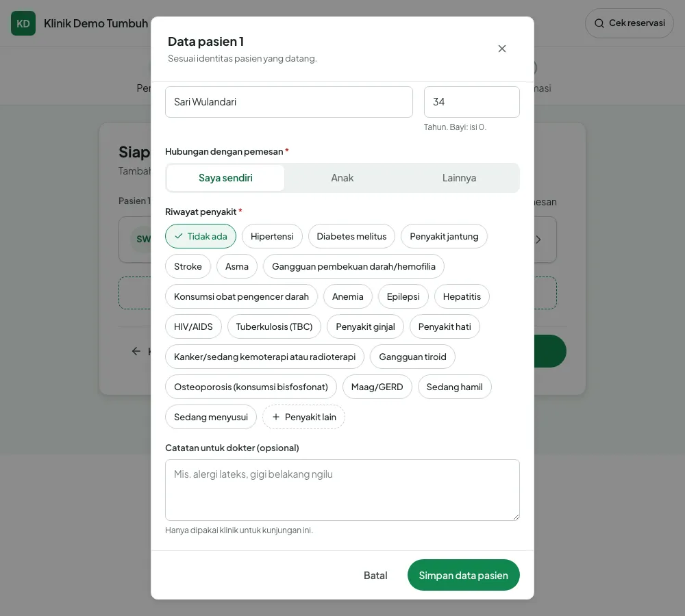Toggle the Sedang menyusui chip
Screen dimensions: 685x616
[x=211, y=417]
